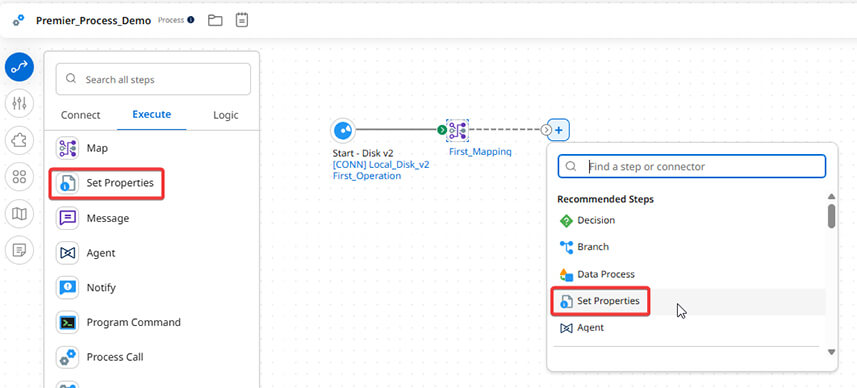Image resolution: width=857 pixels, height=388 pixels.
Task: Click the Map label in Execute list
Action: click(x=97, y=148)
